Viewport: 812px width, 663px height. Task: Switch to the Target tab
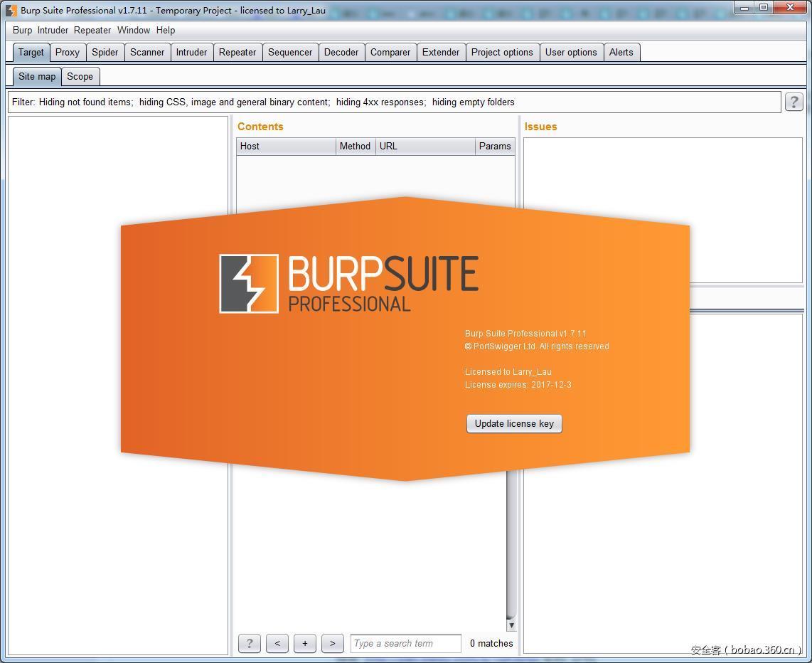pos(31,53)
